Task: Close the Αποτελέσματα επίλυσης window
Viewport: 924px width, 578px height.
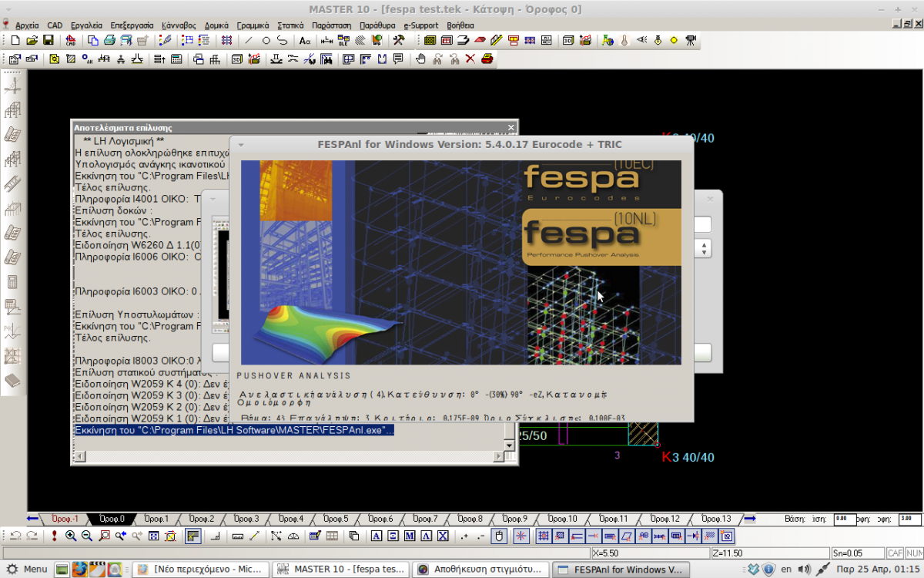Action: [511, 127]
